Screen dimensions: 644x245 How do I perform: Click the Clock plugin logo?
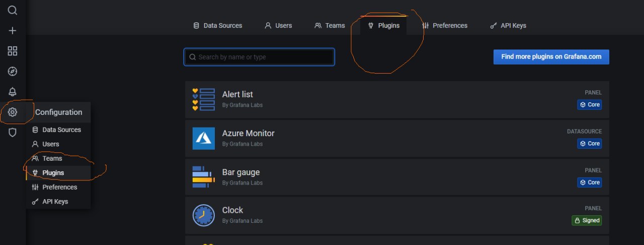(x=203, y=215)
